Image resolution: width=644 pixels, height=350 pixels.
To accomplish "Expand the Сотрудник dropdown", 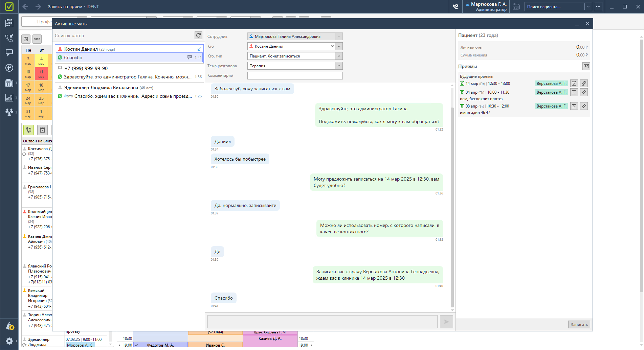I will [339, 37].
